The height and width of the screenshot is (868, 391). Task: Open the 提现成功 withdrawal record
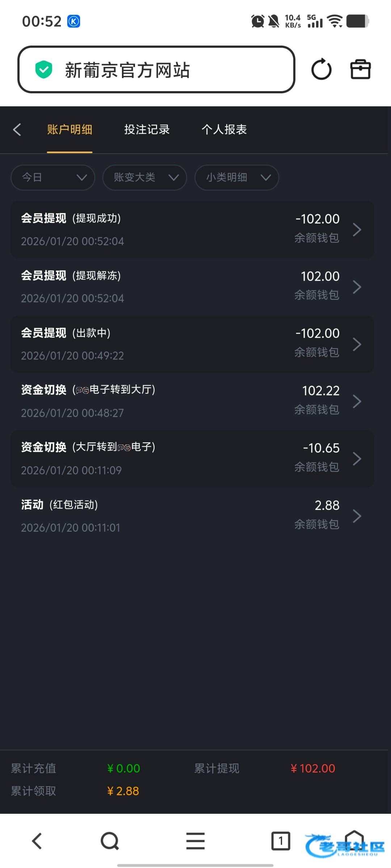point(192,229)
